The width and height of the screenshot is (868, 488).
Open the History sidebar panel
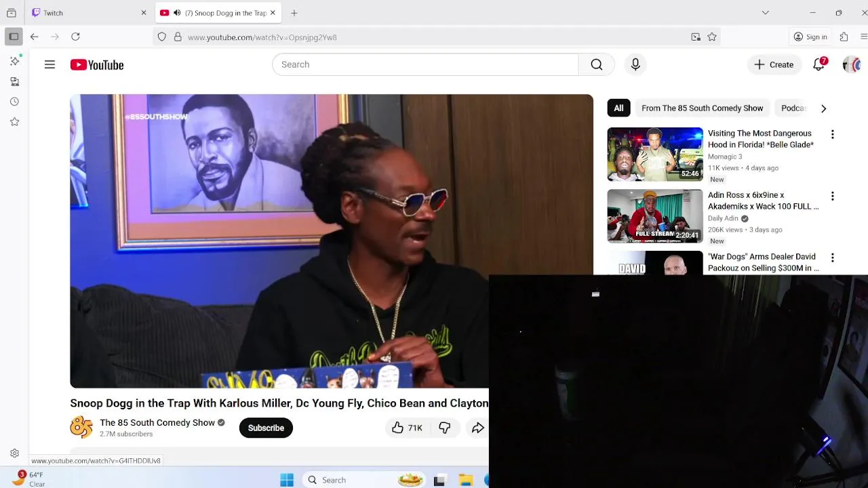[14, 102]
